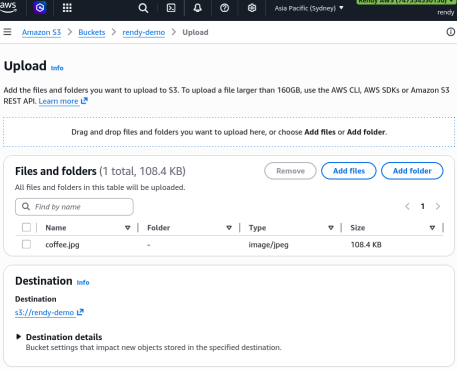The width and height of the screenshot is (457, 369).
Task: Launch the CloudShell terminal icon
Action: (x=171, y=8)
